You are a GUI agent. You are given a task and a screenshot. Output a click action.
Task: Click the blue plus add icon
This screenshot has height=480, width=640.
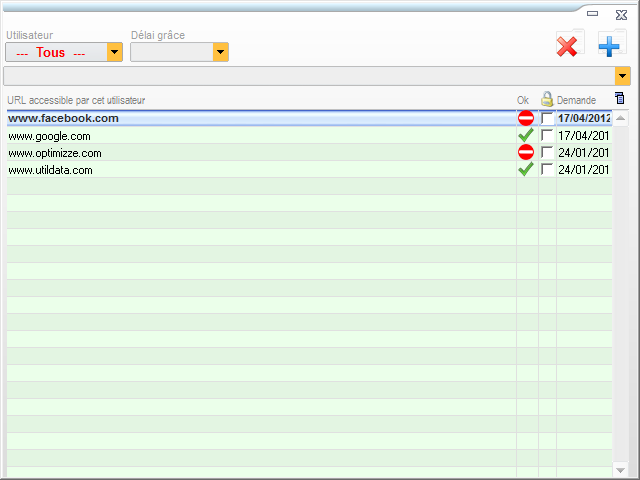610,46
